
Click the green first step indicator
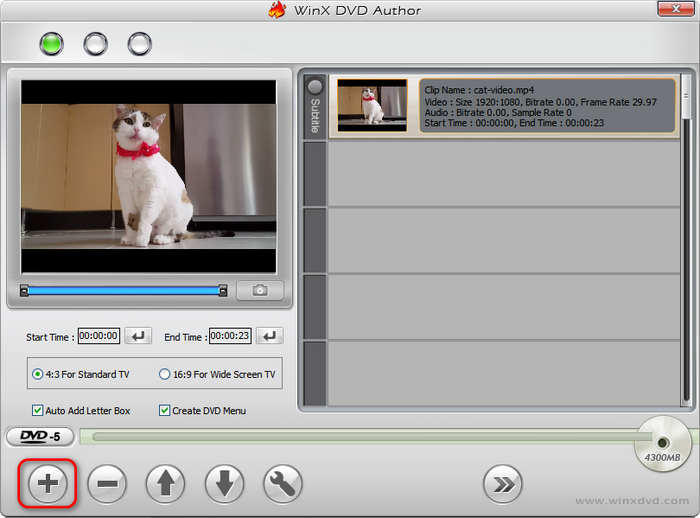click(x=51, y=44)
